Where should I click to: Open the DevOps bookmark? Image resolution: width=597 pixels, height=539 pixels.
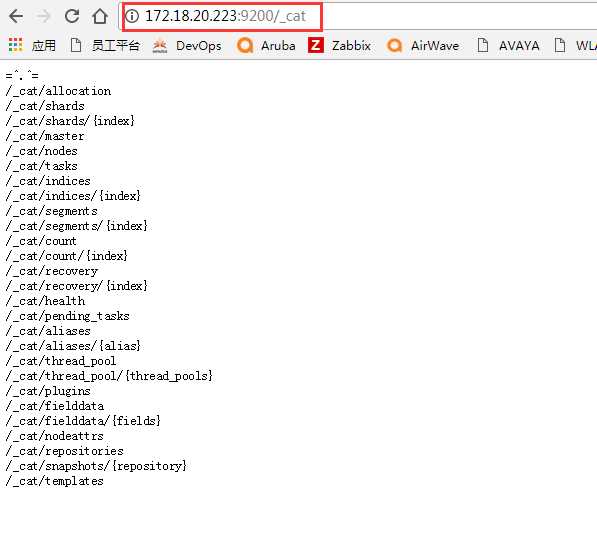point(198,46)
